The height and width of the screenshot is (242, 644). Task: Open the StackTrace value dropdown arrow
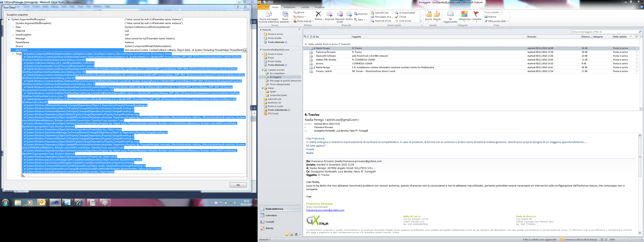click(x=245, y=50)
